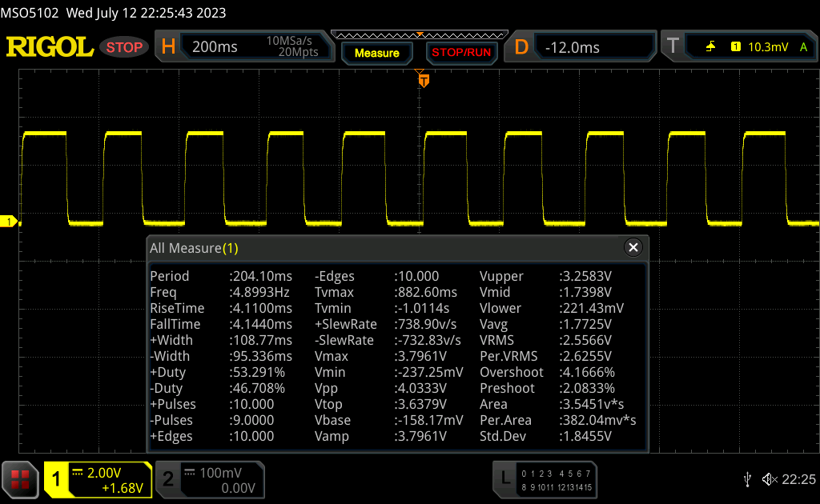Open the 10MSa/s sample rate and memory depth setting
Image resolution: width=820 pixels, height=504 pixels.
coord(291,47)
